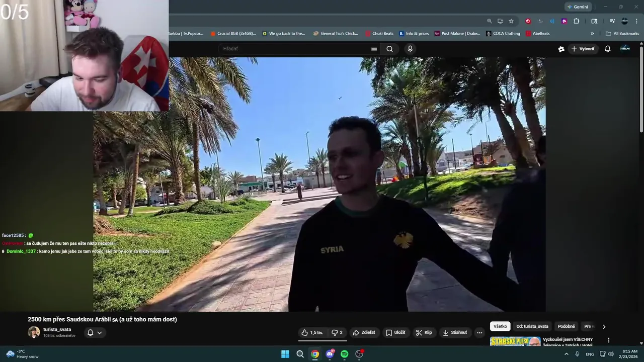Click the video player frame
The height and width of the screenshot is (362, 644).
(x=319, y=185)
